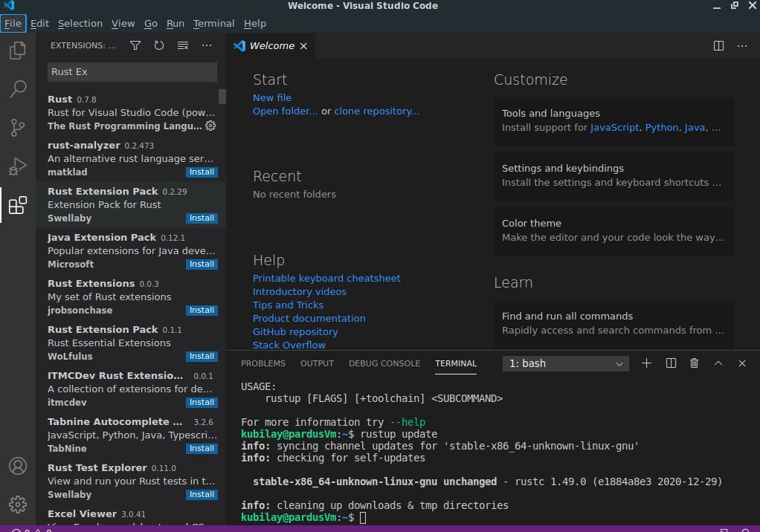Open the Color theme customize card
The image size is (760, 532).
[614, 230]
